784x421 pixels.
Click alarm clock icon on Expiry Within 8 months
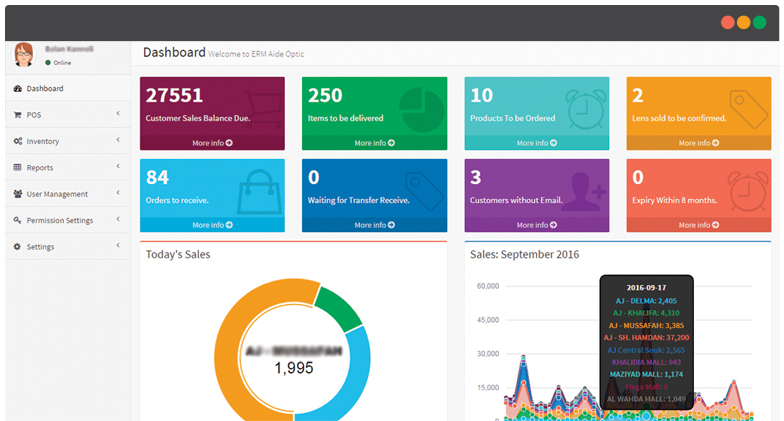click(x=745, y=189)
